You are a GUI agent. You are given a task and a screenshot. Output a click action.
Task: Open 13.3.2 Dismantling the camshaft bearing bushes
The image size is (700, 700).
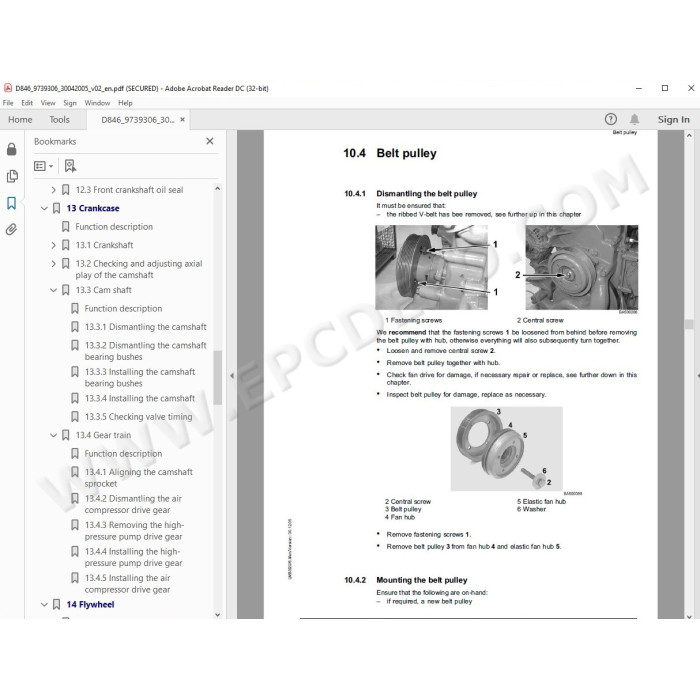pos(146,351)
